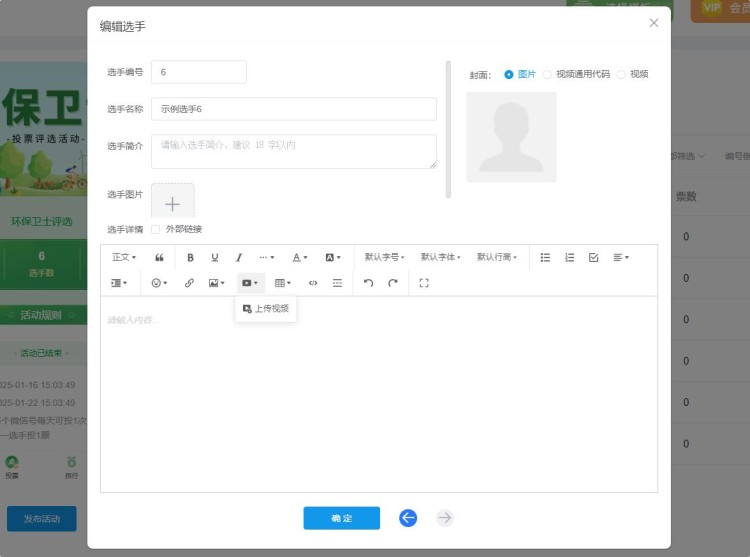Insert a code block
Screen dimensions: 750x557
point(313,283)
